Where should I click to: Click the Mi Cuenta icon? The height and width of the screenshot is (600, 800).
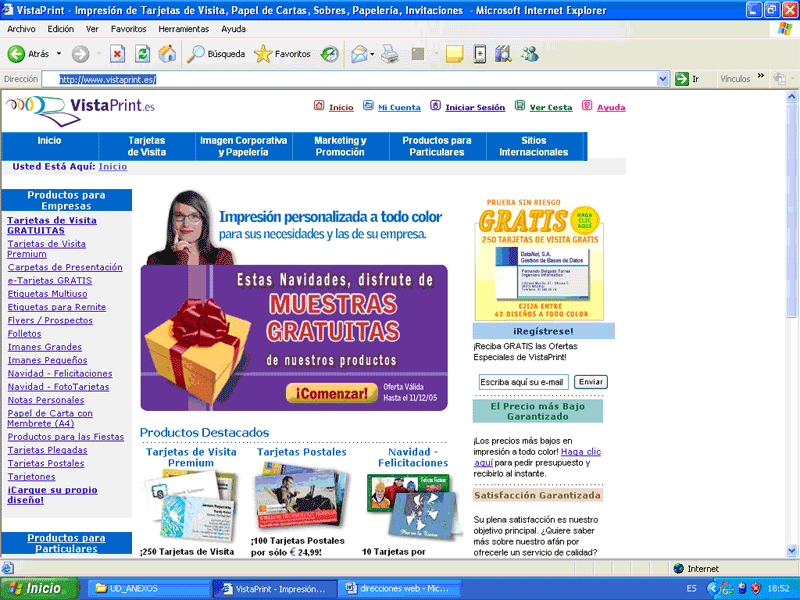click(368, 106)
